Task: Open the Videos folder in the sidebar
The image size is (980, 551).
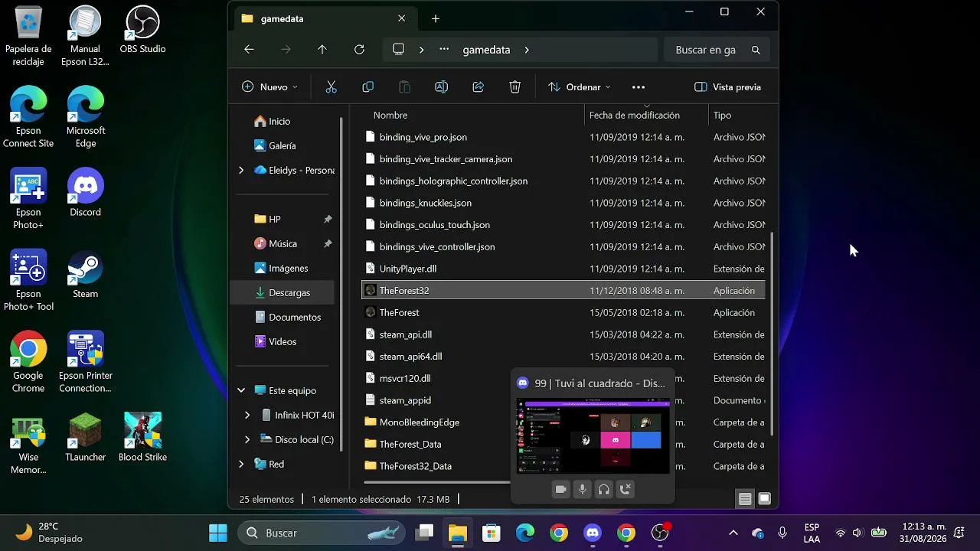Action: coord(282,341)
